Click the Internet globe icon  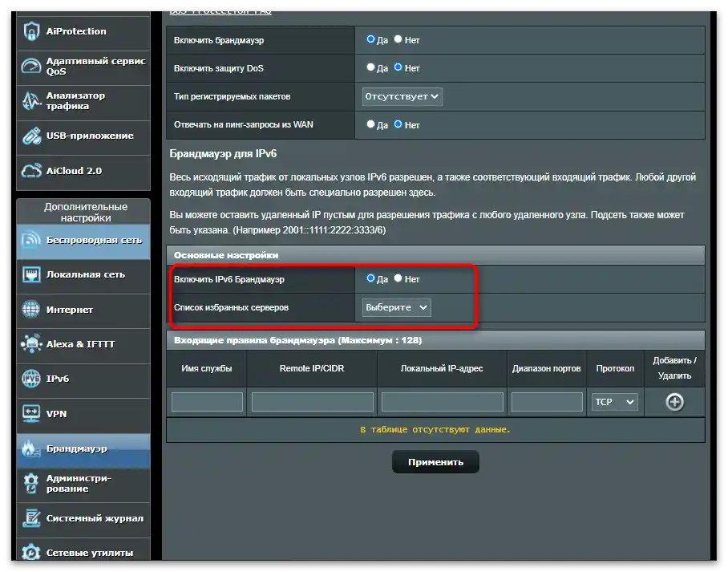(31, 310)
